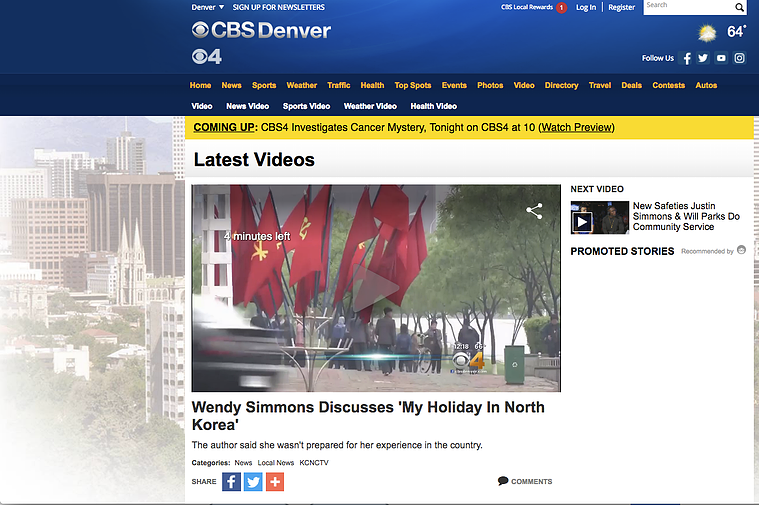The width and height of the screenshot is (759, 505).
Task: Click the Register link
Action: coord(622,7)
